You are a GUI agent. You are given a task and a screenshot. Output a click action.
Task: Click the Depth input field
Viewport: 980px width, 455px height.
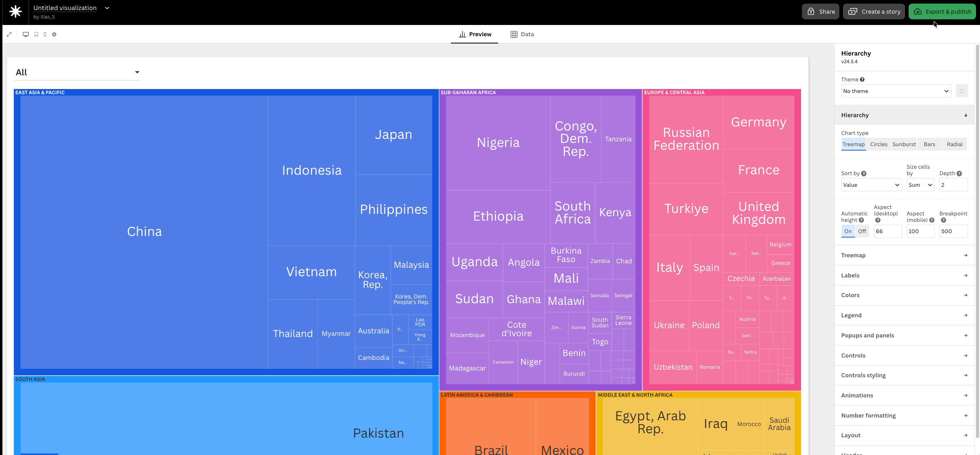click(953, 185)
